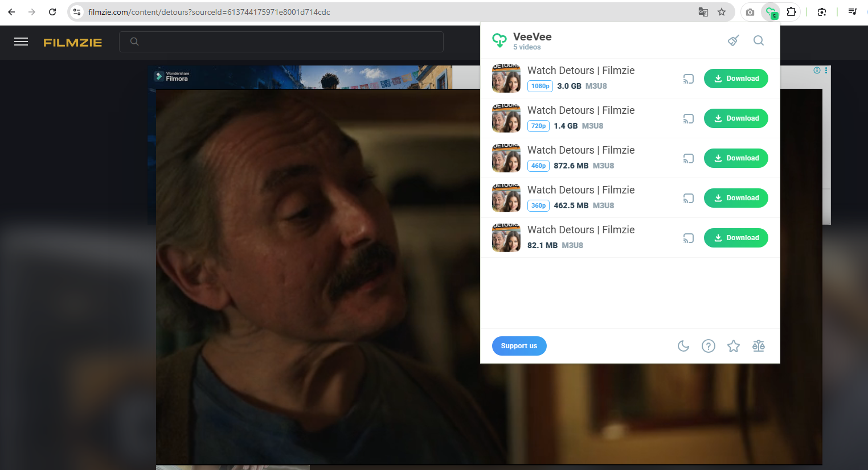Screen dimensions: 868x470
Task: Toggle dark mode with moon icon
Action: [x=683, y=346]
